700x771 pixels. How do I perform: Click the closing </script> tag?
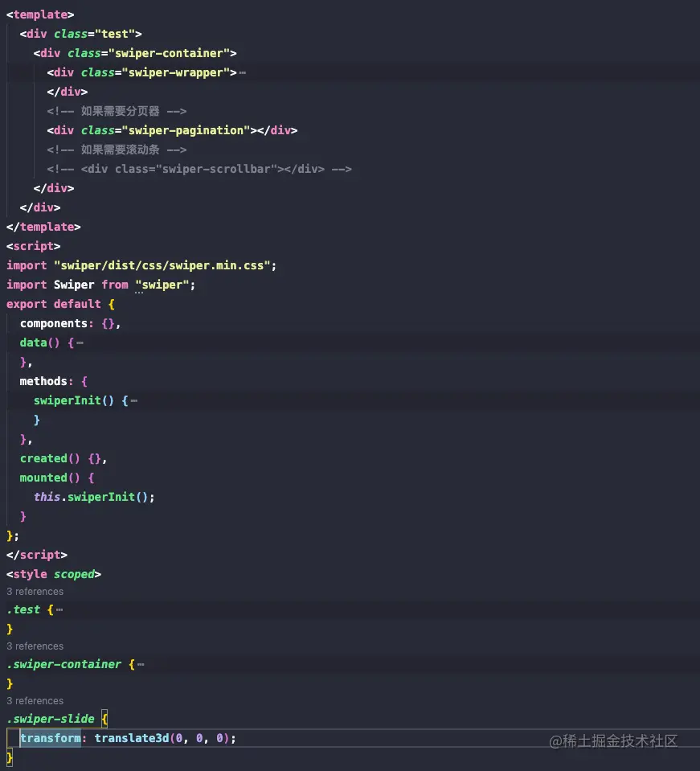(x=37, y=555)
